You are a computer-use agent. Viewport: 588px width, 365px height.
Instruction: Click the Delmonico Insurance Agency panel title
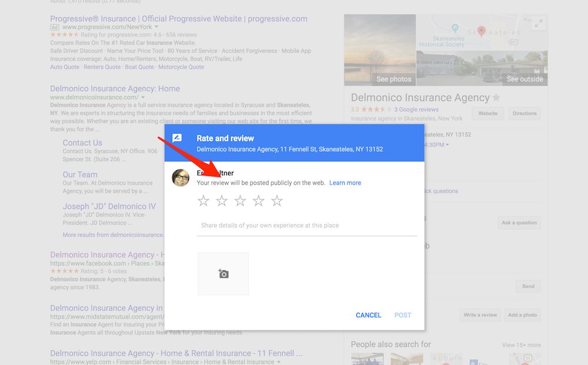tap(420, 98)
